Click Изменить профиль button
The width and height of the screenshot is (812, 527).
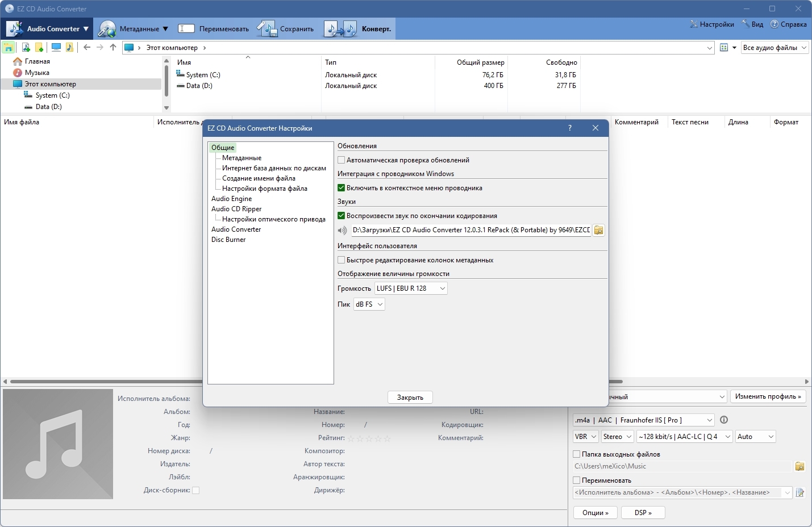[768, 396]
